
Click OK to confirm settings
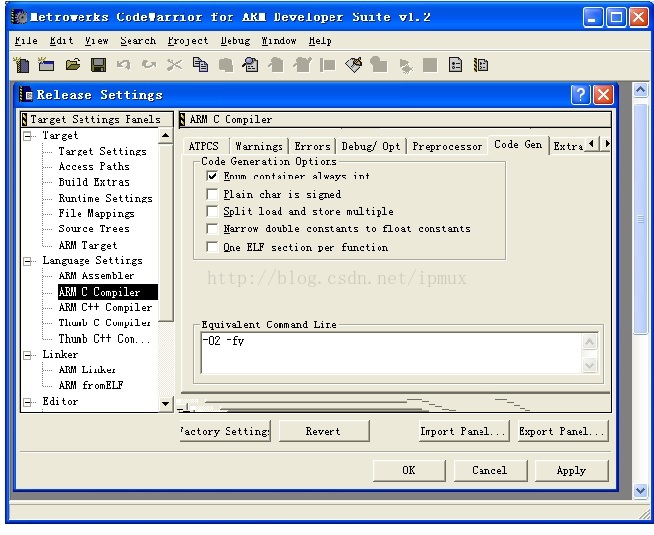(x=409, y=470)
